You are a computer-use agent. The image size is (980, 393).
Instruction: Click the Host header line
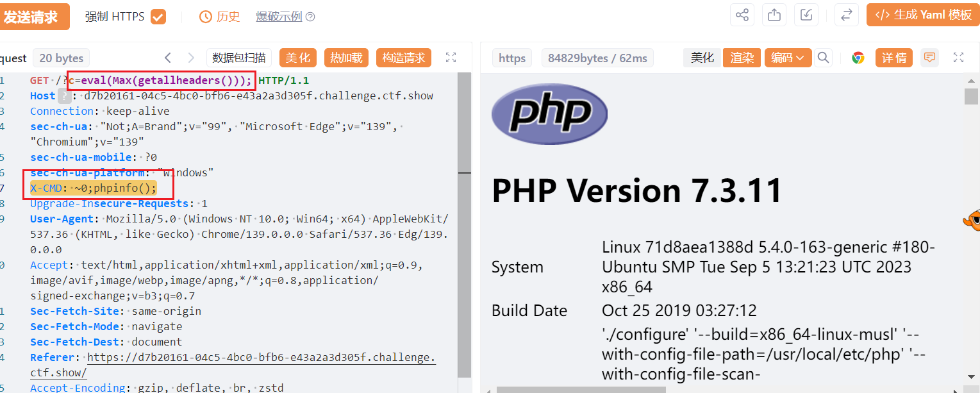(231, 96)
